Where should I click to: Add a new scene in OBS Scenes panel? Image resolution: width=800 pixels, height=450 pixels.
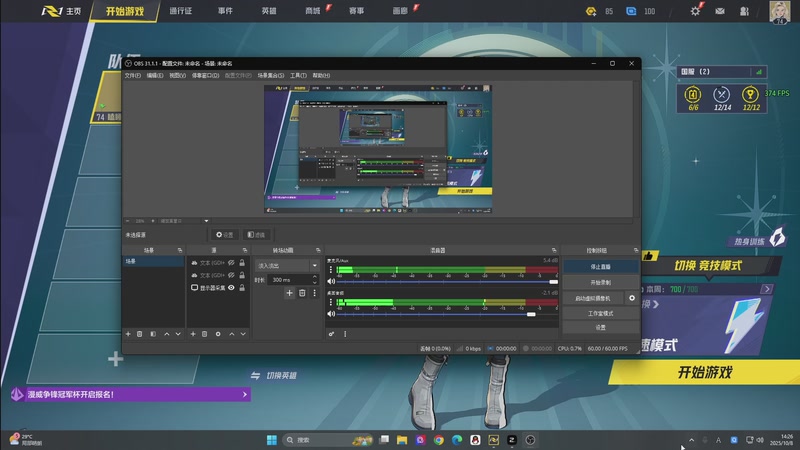tap(128, 334)
